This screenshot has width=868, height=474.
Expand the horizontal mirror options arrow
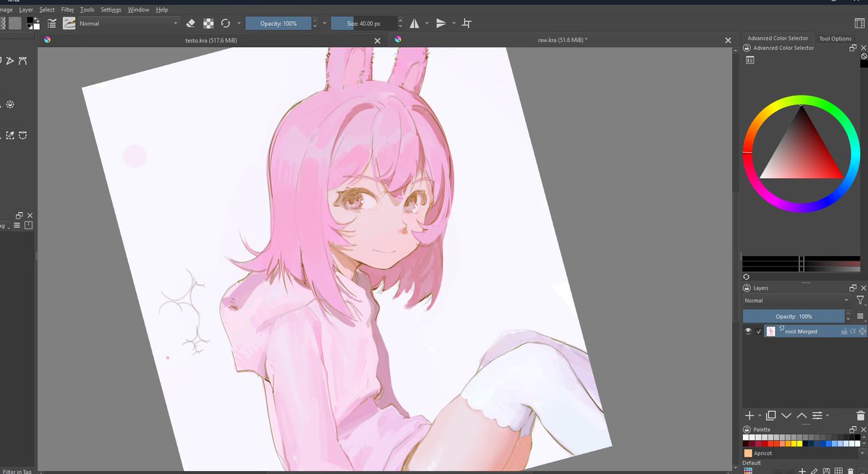[427, 23]
